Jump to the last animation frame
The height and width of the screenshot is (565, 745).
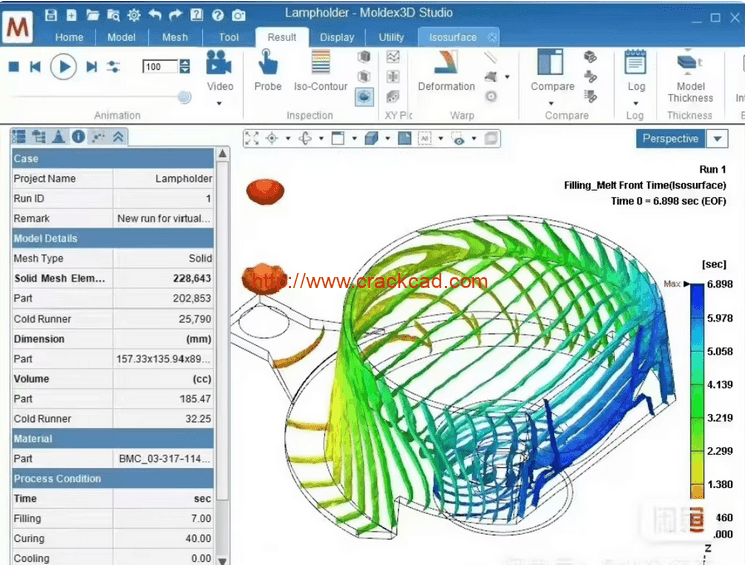pyautogui.click(x=92, y=67)
